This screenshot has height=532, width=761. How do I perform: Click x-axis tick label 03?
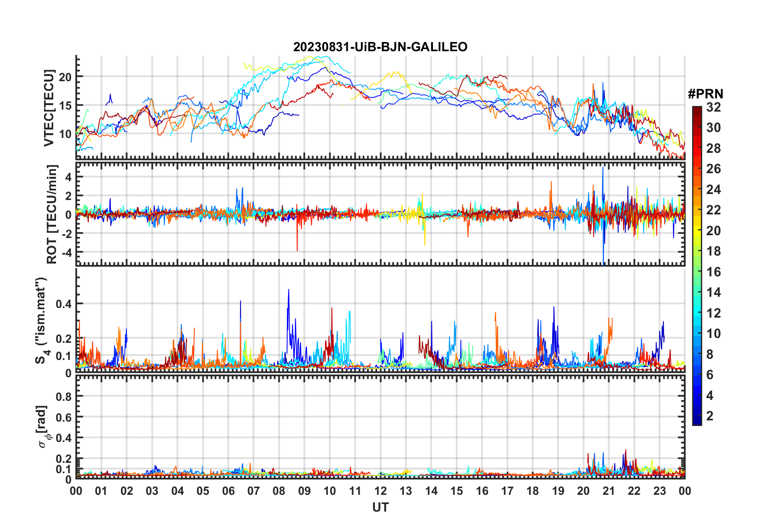pos(152,491)
